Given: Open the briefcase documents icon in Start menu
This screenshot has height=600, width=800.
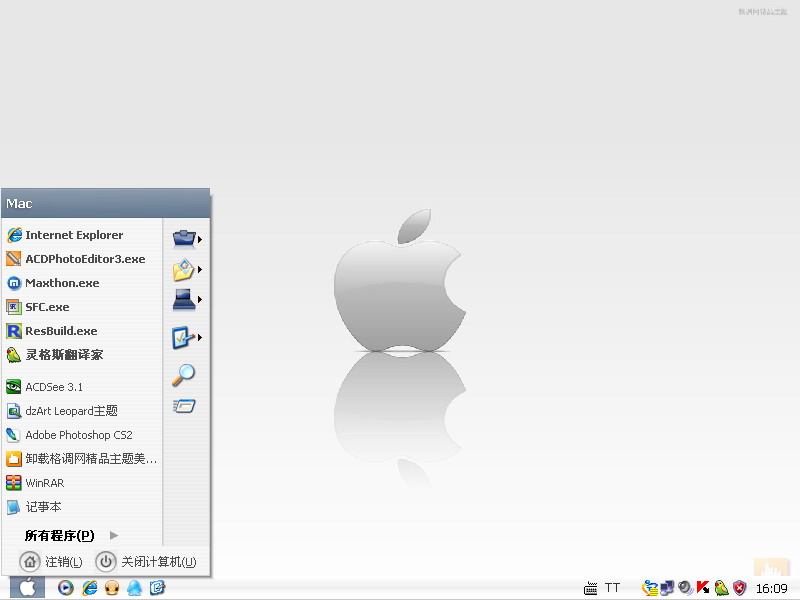Looking at the screenshot, I should pyautogui.click(x=184, y=238).
